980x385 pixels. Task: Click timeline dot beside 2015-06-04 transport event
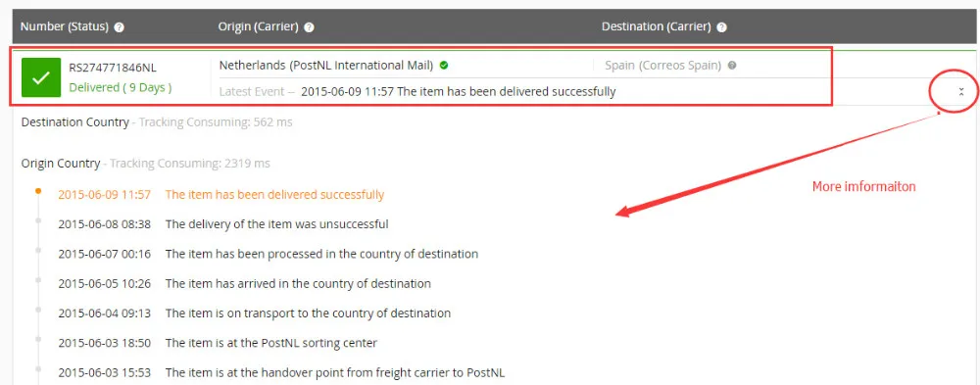(x=38, y=310)
